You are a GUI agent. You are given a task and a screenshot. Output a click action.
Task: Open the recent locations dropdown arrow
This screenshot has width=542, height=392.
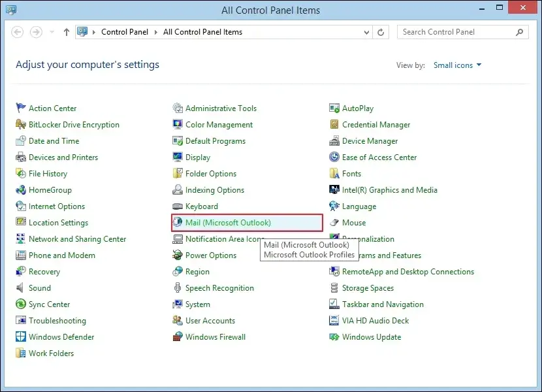[52, 32]
